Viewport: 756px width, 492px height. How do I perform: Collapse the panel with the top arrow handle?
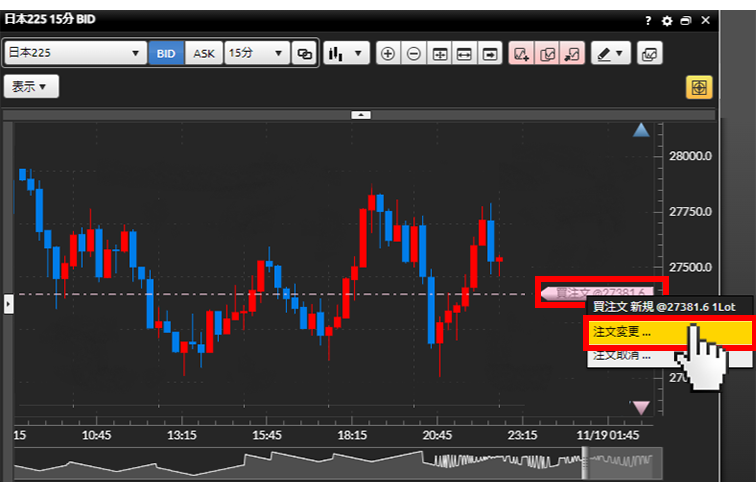click(361, 115)
